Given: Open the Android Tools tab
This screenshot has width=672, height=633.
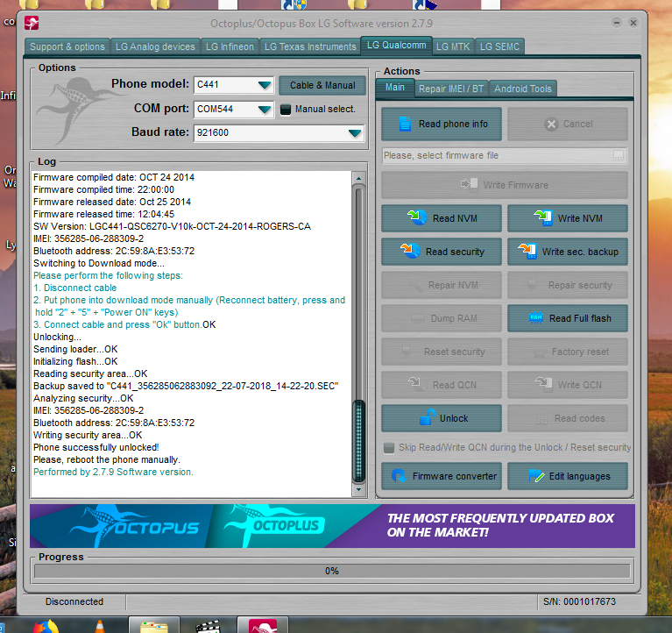Looking at the screenshot, I should pos(523,89).
